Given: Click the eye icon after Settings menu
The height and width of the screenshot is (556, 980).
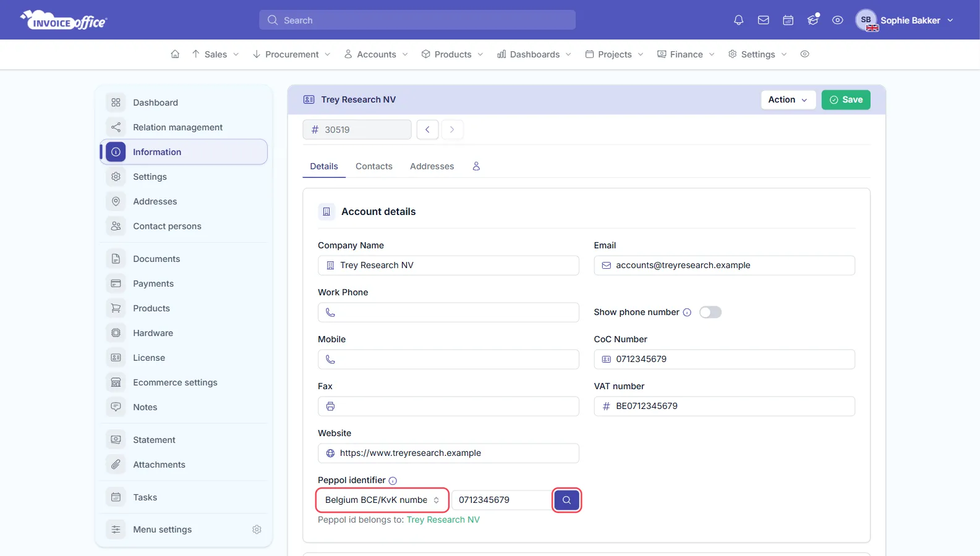Looking at the screenshot, I should click(x=804, y=54).
